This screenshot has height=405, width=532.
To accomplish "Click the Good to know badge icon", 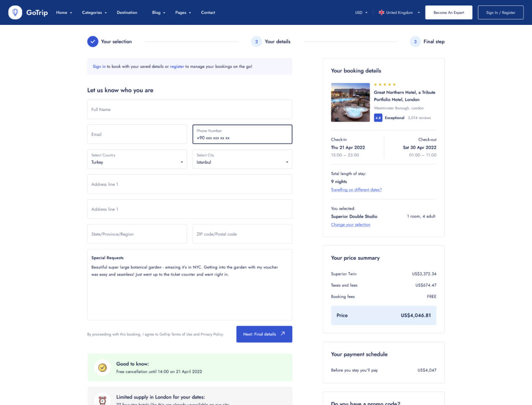I will tap(102, 367).
